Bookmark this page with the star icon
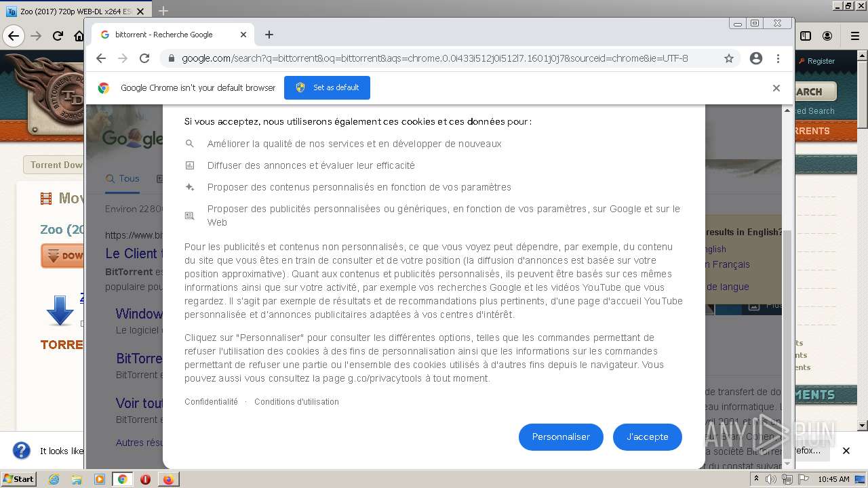The image size is (868, 488). coord(729,58)
